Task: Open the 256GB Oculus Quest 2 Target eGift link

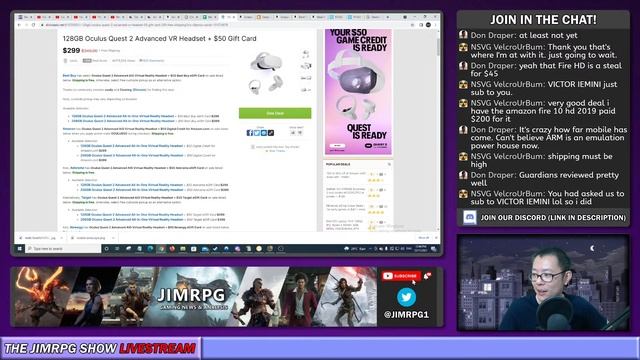Action: pyautogui.click(x=131, y=219)
